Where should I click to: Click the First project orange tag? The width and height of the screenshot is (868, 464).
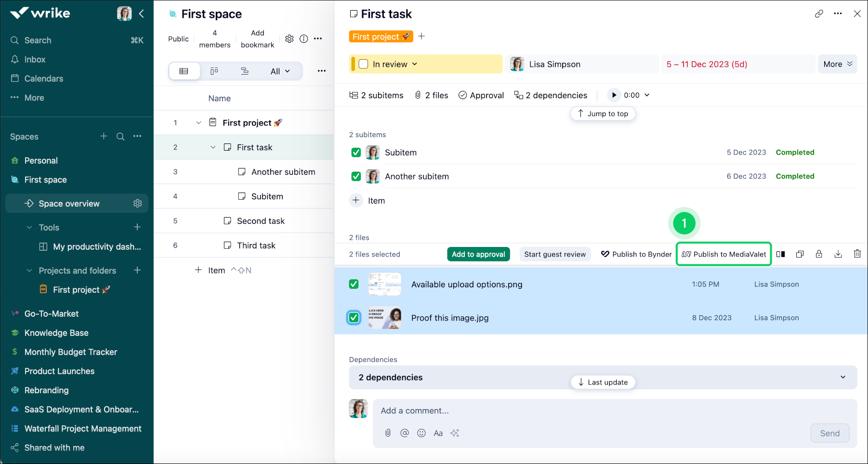[381, 37]
